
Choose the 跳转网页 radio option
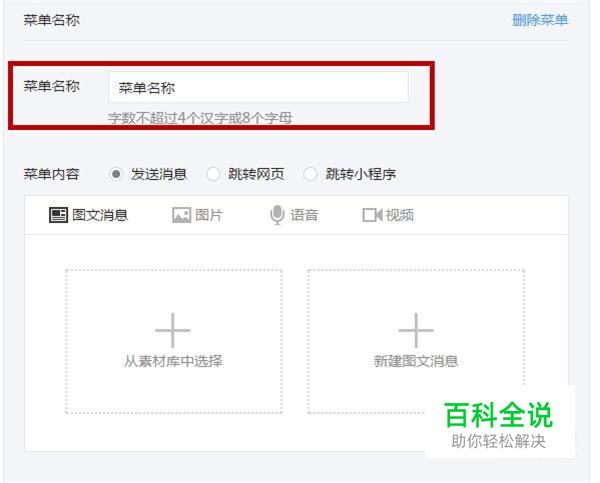[x=213, y=174]
